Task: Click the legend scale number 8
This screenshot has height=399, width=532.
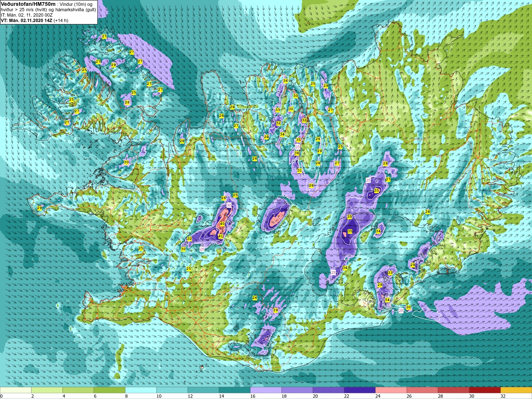Action: click(x=126, y=396)
